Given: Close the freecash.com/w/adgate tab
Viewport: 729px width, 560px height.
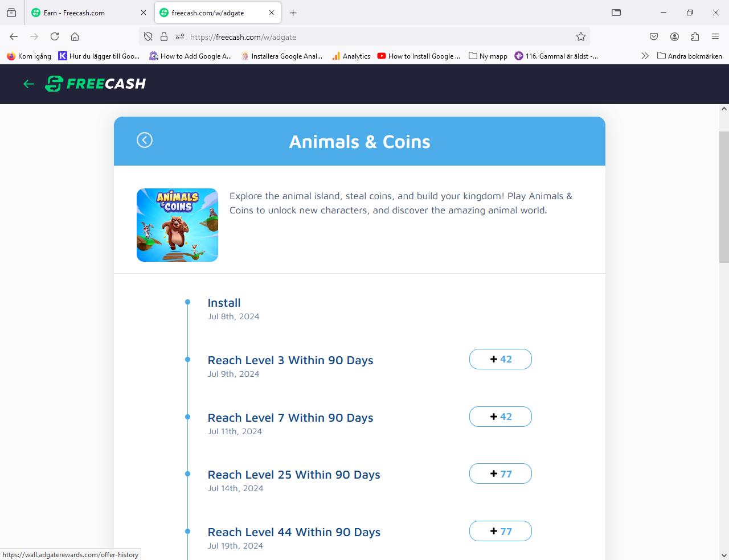Looking at the screenshot, I should click(x=272, y=13).
